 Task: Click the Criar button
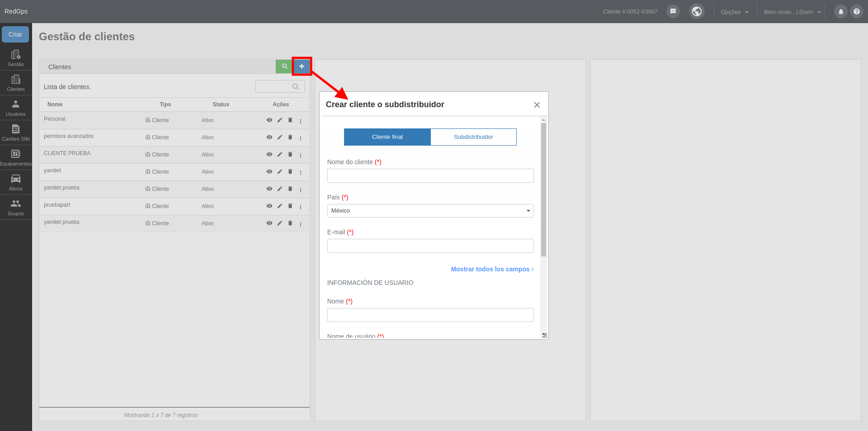coord(15,34)
